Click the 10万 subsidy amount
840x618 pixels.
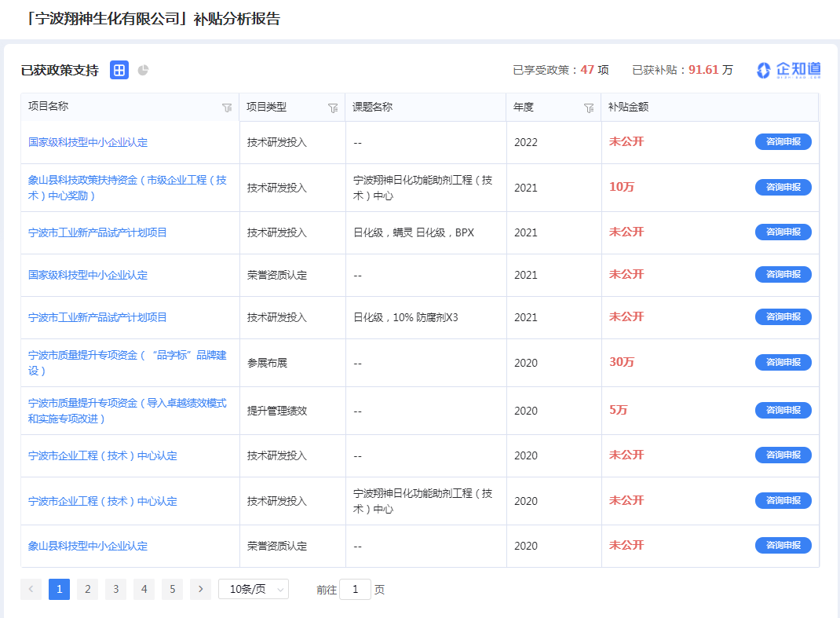coord(622,187)
